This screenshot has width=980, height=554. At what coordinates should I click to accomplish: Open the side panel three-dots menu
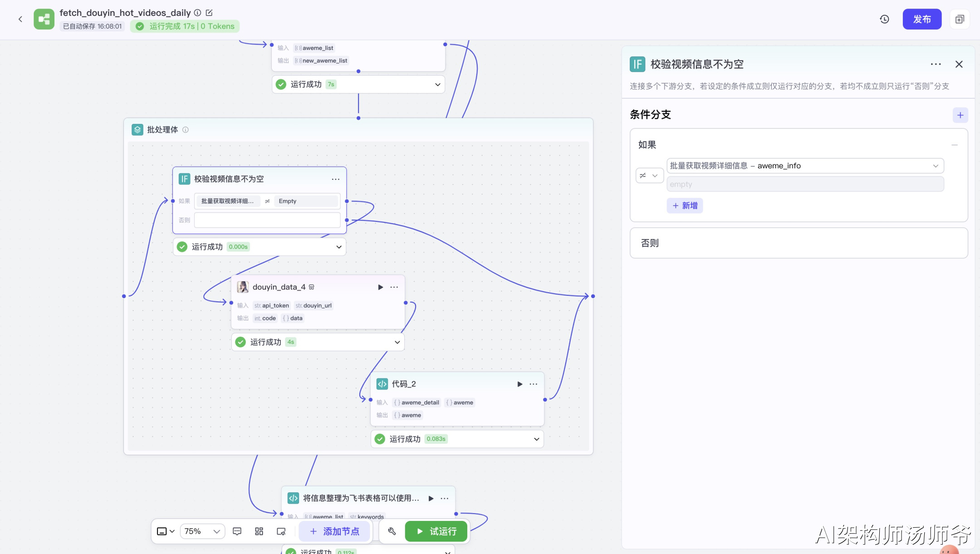(x=936, y=64)
